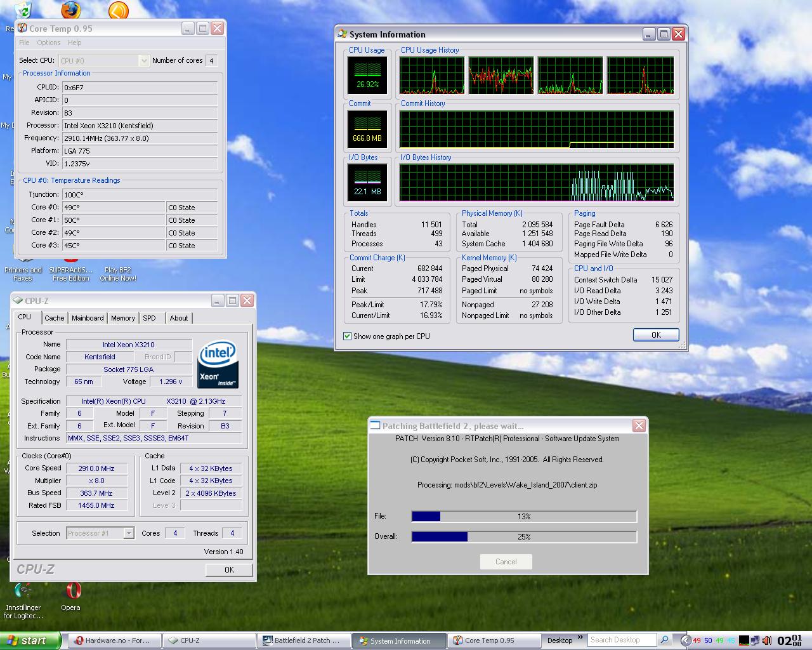Click the second CPU Usage History graph

501,75
